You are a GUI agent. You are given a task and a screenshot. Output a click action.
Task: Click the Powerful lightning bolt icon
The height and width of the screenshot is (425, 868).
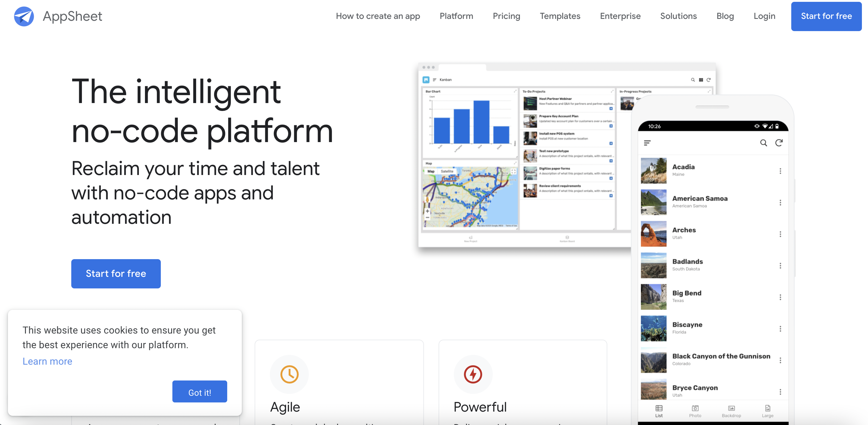[473, 374]
